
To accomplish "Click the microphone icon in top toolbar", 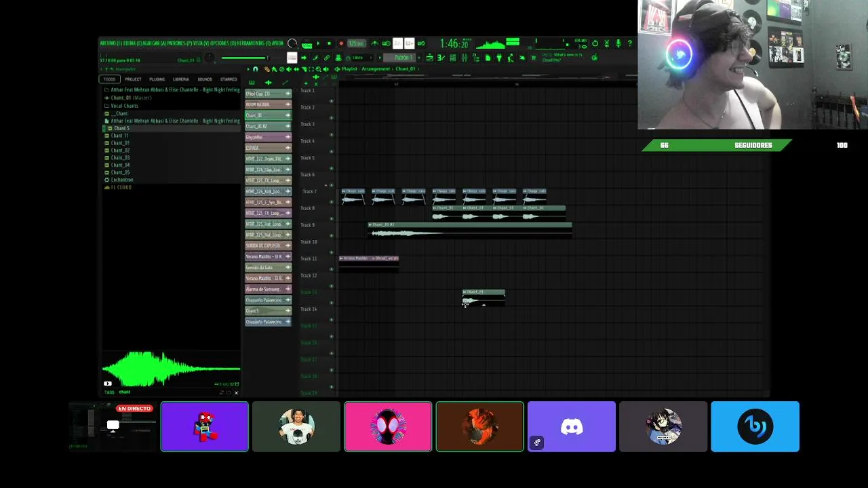I will coord(618,43).
